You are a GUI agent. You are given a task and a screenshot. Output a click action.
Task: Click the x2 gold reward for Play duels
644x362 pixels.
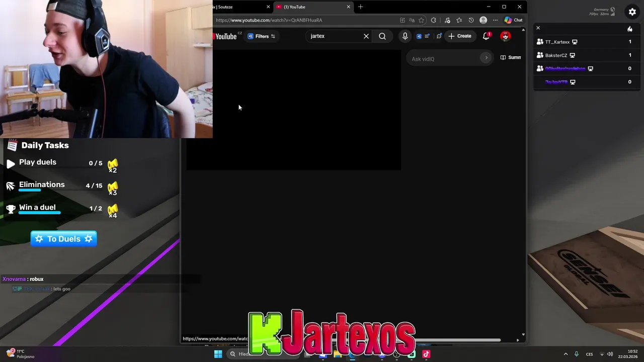coord(113,165)
